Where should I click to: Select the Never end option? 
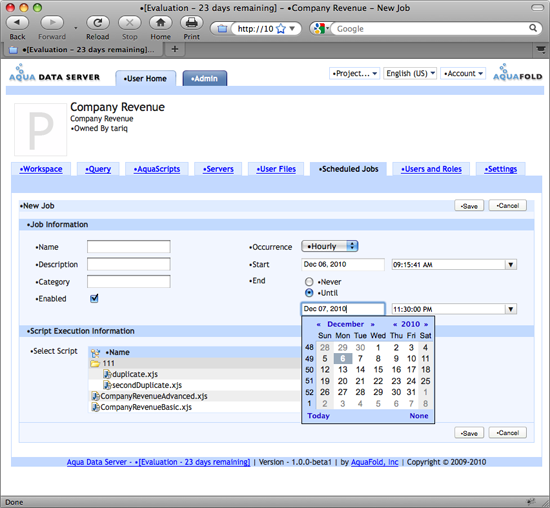point(309,282)
